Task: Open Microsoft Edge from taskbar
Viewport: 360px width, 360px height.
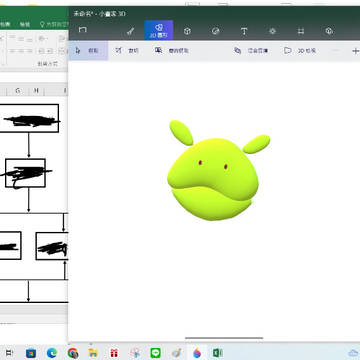Action: [x=52, y=353]
